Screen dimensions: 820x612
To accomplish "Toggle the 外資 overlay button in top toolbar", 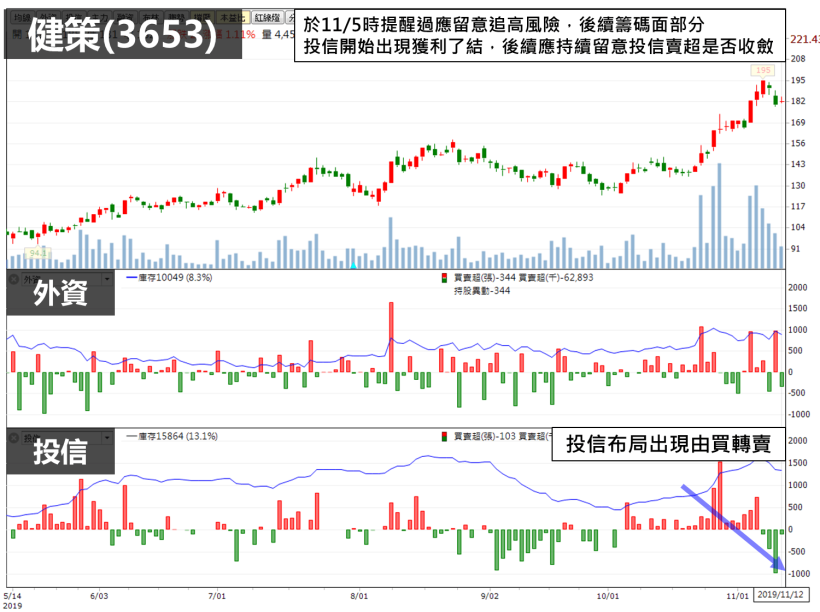I will point(49,17).
